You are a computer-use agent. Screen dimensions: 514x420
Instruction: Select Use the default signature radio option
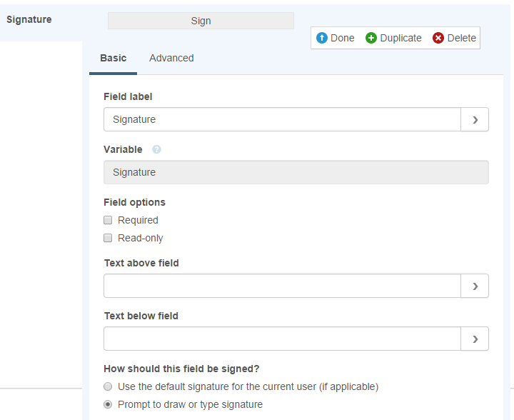[108, 386]
